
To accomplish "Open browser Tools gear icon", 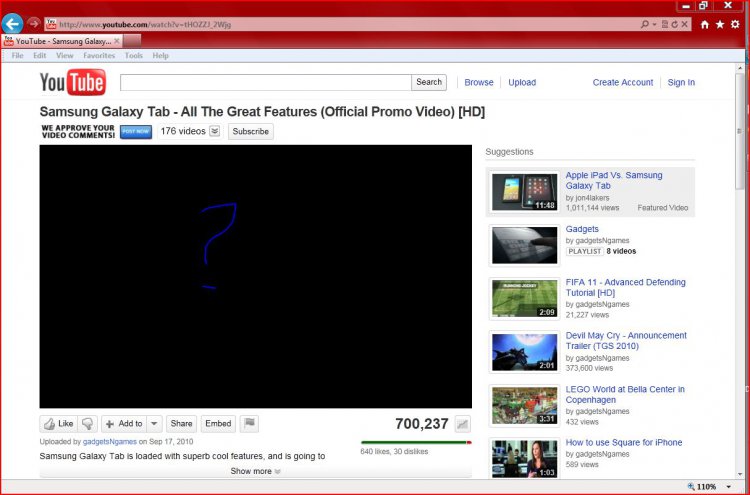I will tap(735, 24).
